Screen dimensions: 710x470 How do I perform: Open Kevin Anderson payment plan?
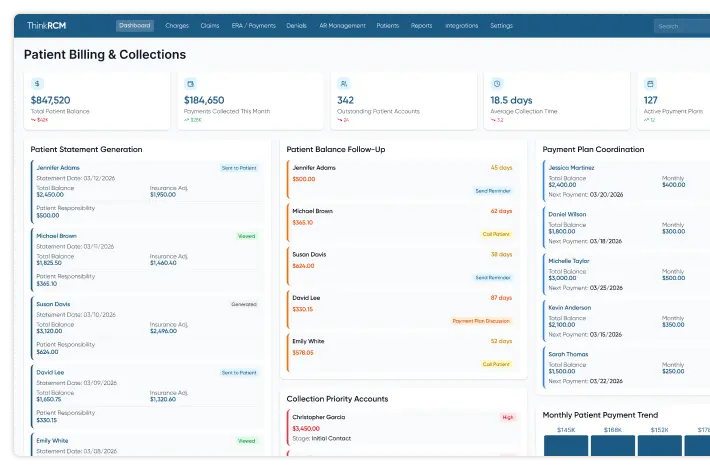coord(570,307)
